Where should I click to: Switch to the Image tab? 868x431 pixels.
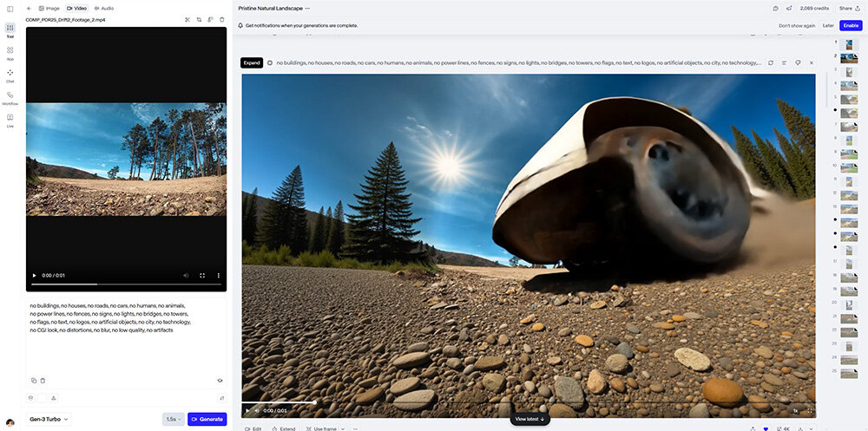pyautogui.click(x=49, y=8)
